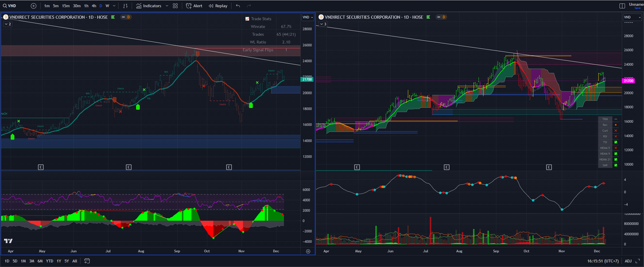Click earnings E marker near August on right chart

447,167
